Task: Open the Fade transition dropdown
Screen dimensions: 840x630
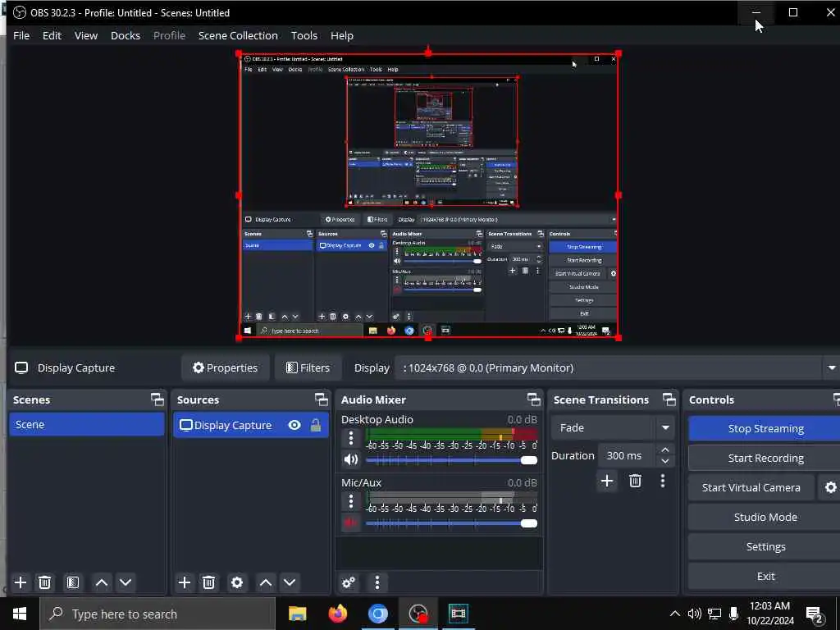Action: pyautogui.click(x=612, y=427)
